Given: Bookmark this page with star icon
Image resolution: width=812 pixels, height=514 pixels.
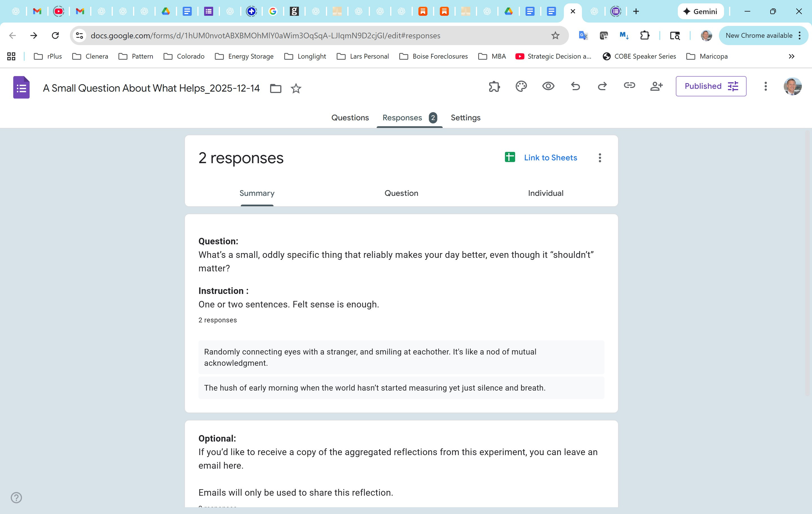Looking at the screenshot, I should (555, 36).
